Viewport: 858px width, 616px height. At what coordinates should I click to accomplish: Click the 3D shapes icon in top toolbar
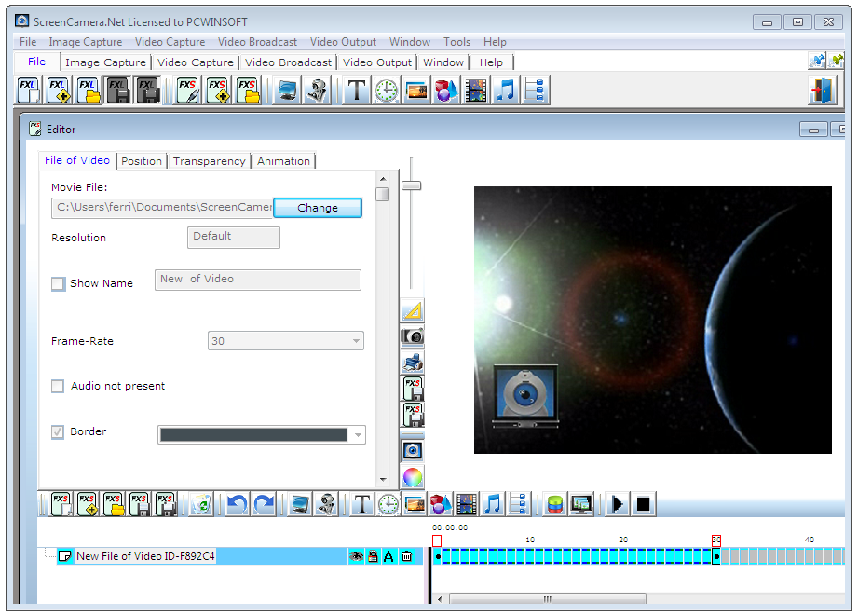(446, 90)
